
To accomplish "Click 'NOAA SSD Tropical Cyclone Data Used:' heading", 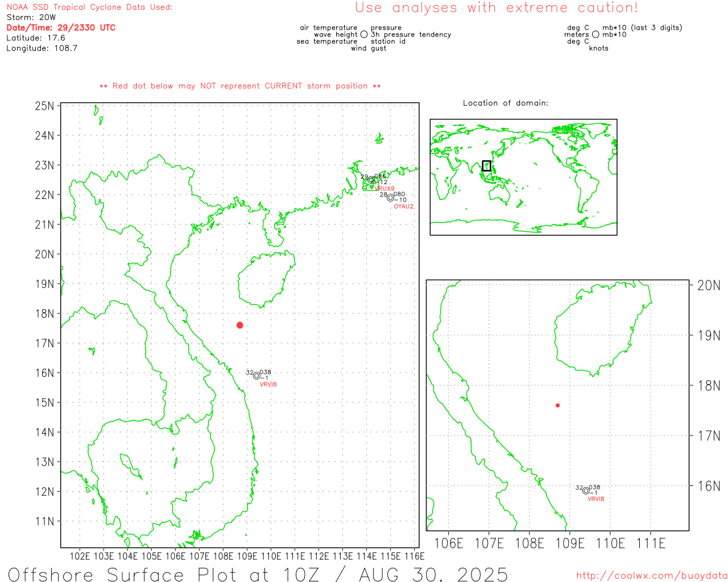I will pyautogui.click(x=89, y=7).
